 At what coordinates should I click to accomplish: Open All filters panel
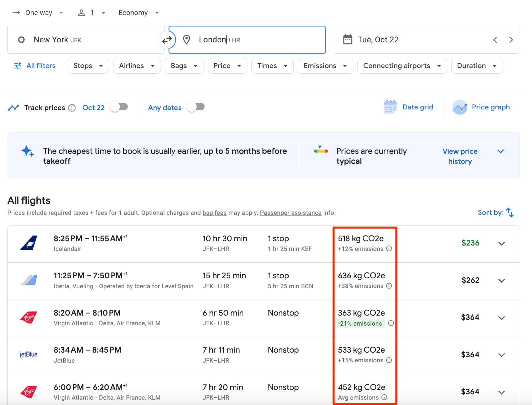(x=35, y=66)
